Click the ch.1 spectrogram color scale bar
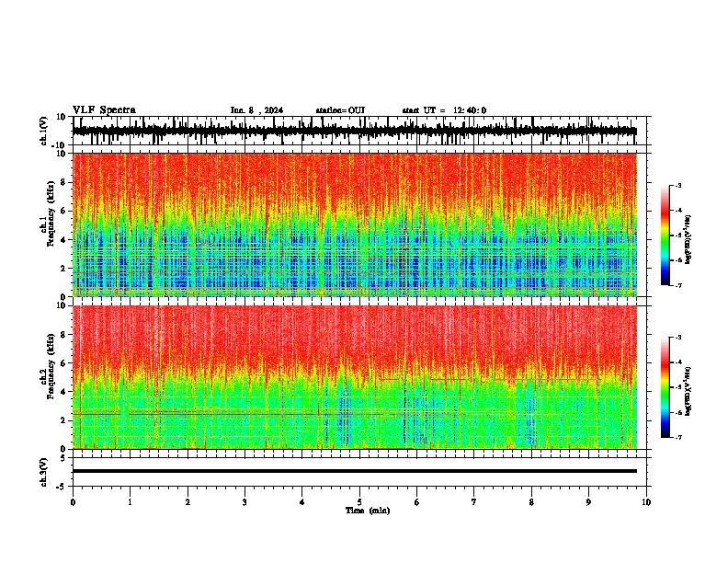 click(x=665, y=236)
